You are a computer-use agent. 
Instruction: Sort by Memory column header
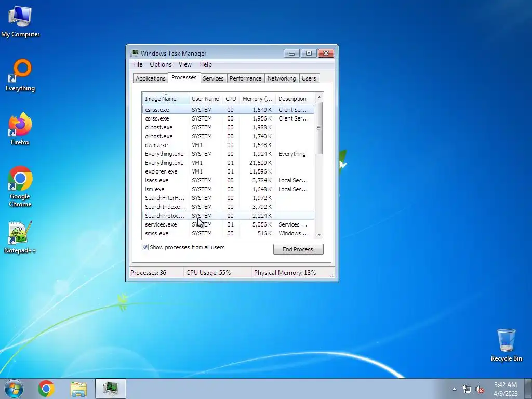point(257,99)
